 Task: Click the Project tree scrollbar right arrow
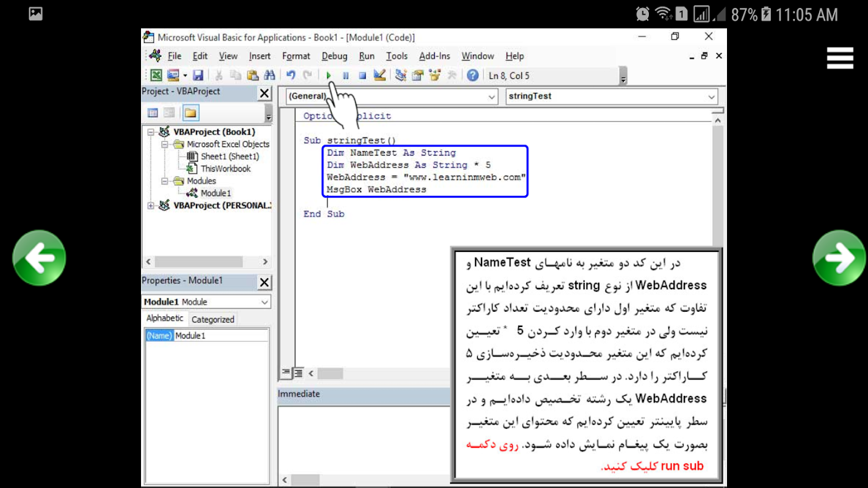[265, 262]
